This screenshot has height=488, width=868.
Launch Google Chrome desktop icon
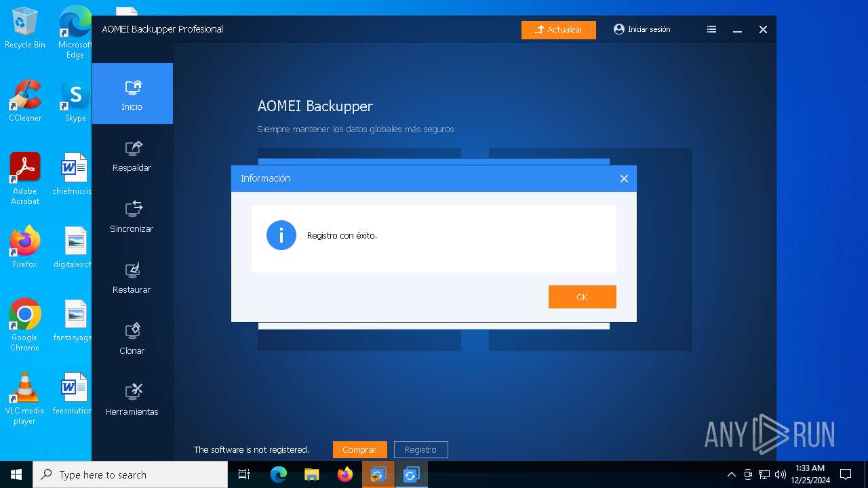click(x=25, y=325)
